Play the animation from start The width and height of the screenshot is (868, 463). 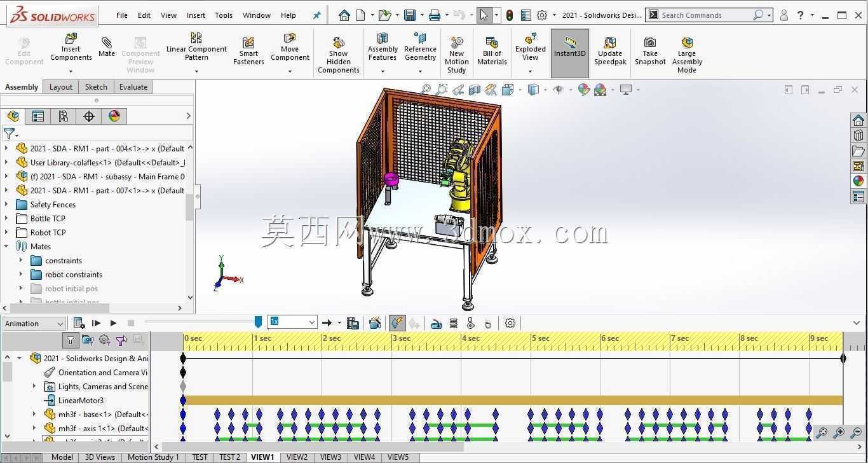click(96, 323)
